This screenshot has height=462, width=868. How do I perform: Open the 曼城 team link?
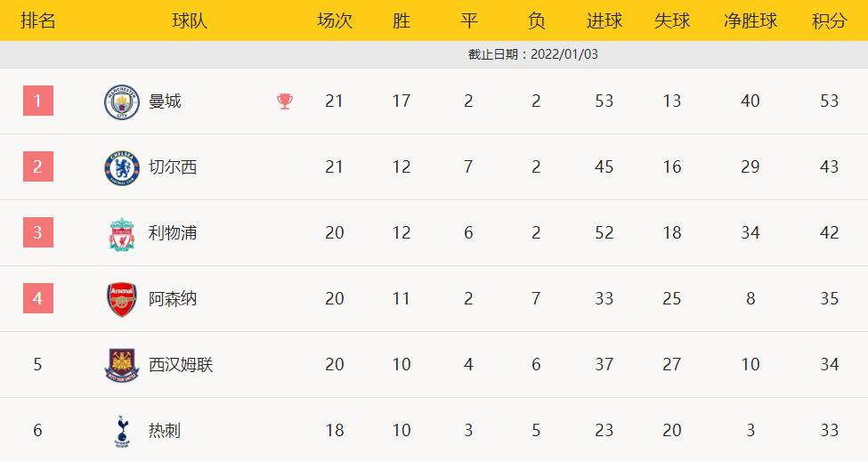tap(165, 101)
